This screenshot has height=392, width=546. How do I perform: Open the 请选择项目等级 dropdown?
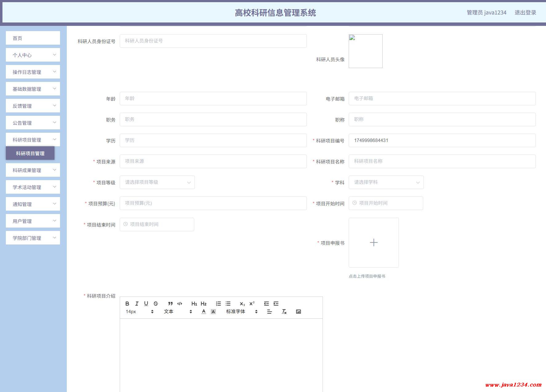click(157, 182)
